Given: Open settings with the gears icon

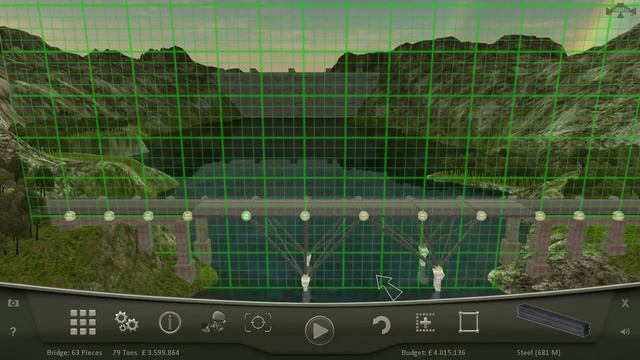Looking at the screenshot, I should click(x=126, y=322).
